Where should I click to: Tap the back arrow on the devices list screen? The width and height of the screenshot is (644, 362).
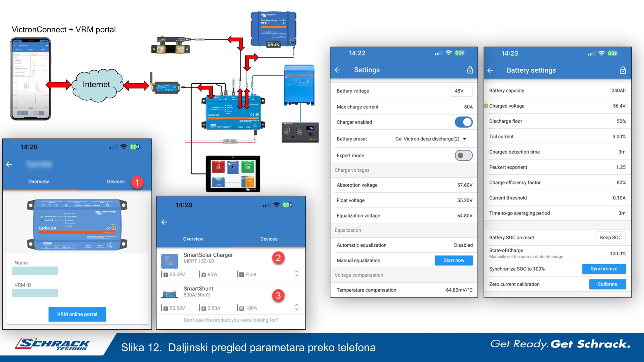(164, 222)
